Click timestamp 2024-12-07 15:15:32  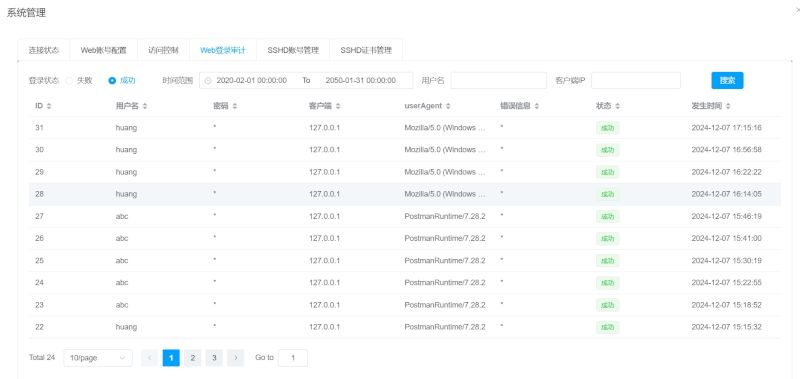pos(726,327)
